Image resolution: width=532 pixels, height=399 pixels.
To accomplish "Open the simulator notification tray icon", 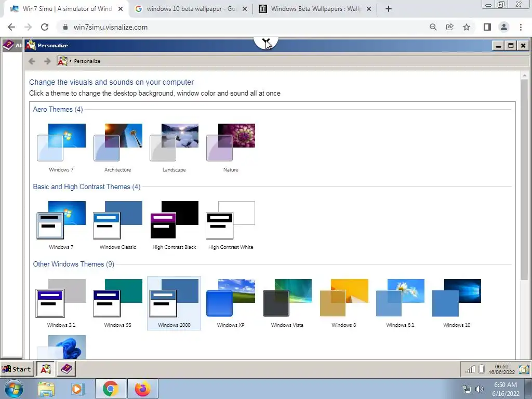I will [x=524, y=369].
